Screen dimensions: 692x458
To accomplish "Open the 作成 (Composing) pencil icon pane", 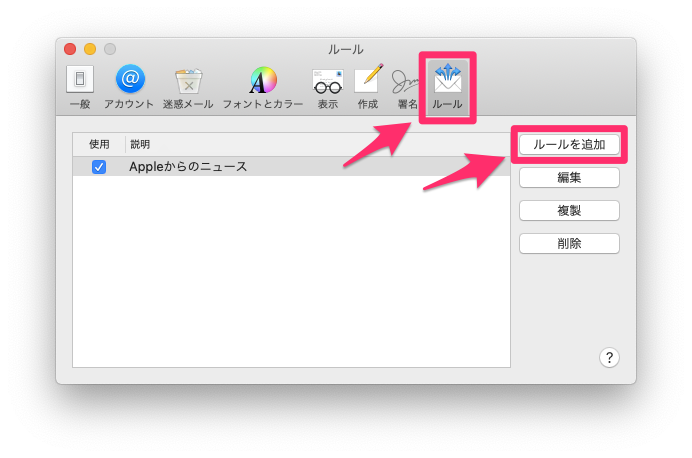I will point(368,87).
